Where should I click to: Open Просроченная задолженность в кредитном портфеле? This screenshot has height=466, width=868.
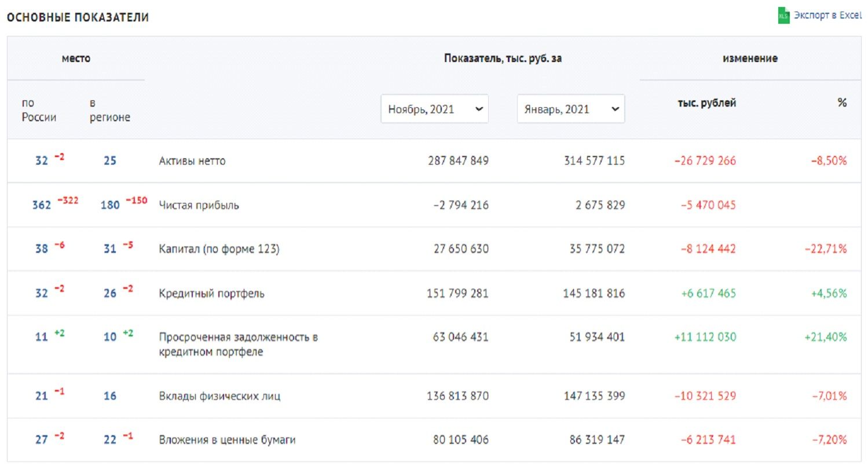coord(238,344)
